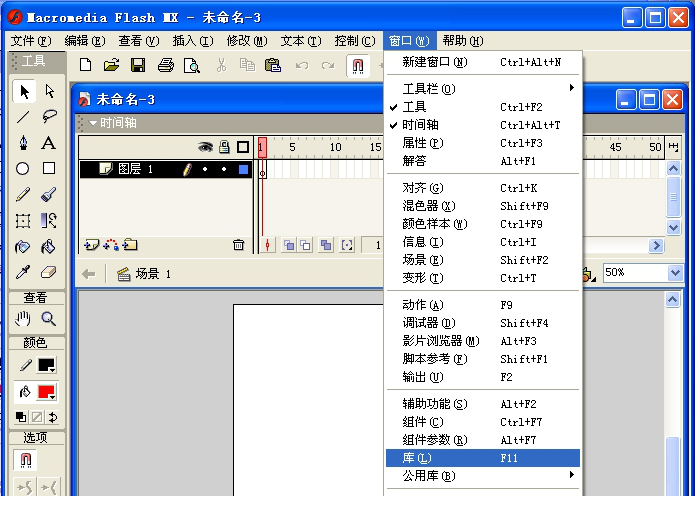This screenshot has width=695, height=515.
Task: Select the Subselection tool
Action: point(49,92)
